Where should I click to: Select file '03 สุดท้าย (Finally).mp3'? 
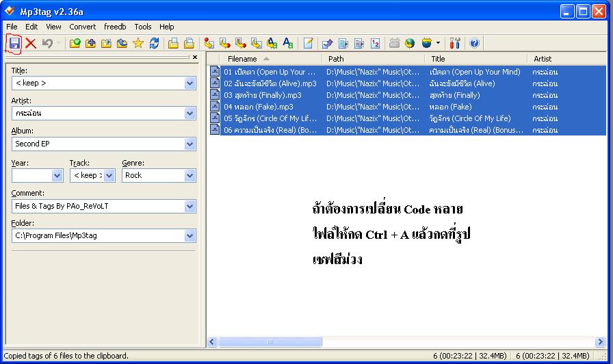(x=262, y=95)
